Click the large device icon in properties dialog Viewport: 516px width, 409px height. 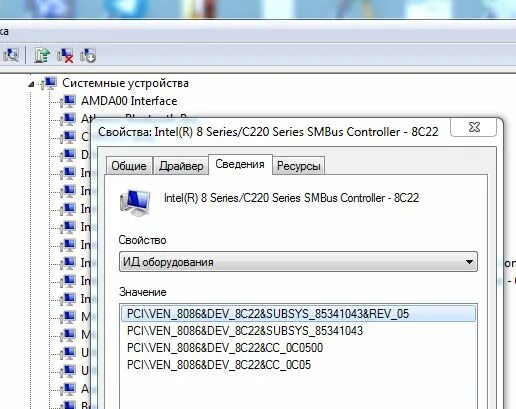click(135, 202)
